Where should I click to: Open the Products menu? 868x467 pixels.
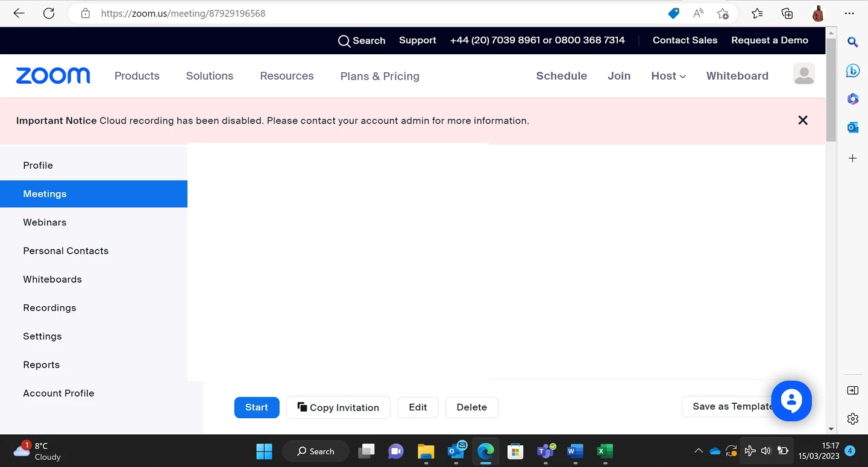[137, 76]
